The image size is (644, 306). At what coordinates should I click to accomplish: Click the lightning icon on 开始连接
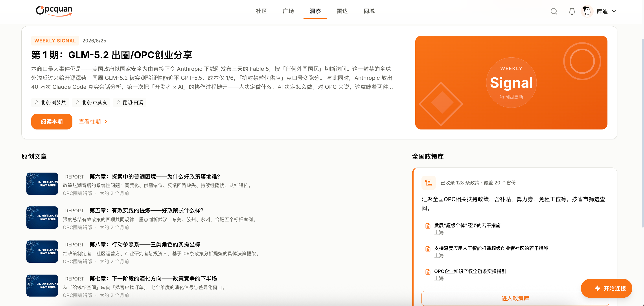pyautogui.click(x=598, y=288)
